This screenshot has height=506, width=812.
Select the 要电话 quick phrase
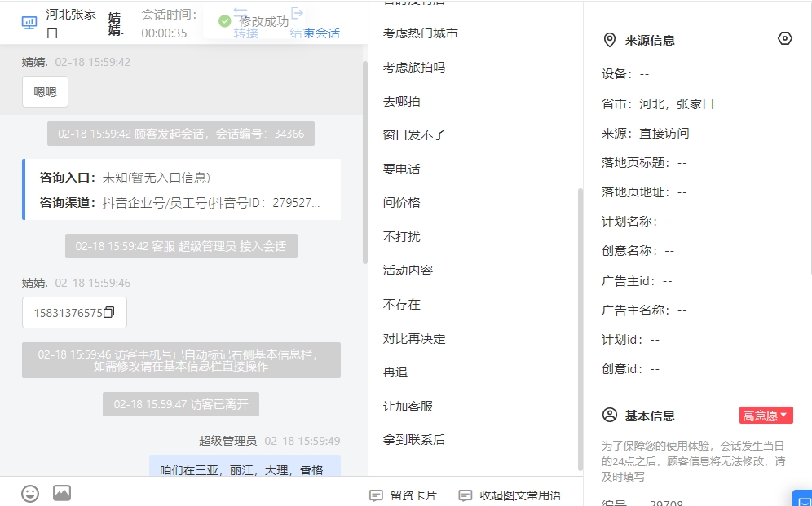tap(401, 169)
